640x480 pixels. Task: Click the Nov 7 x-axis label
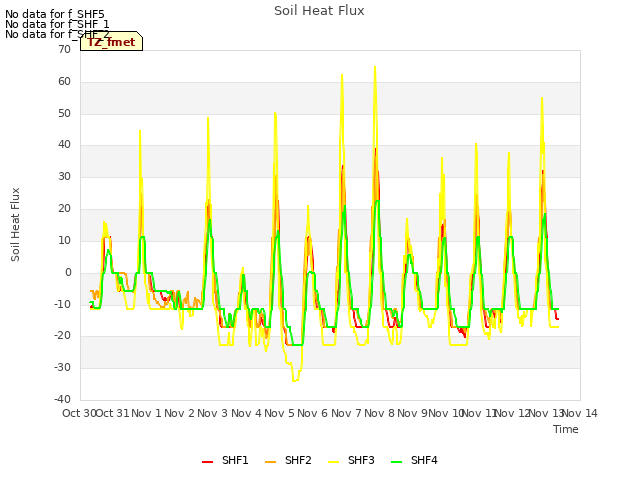346,413
